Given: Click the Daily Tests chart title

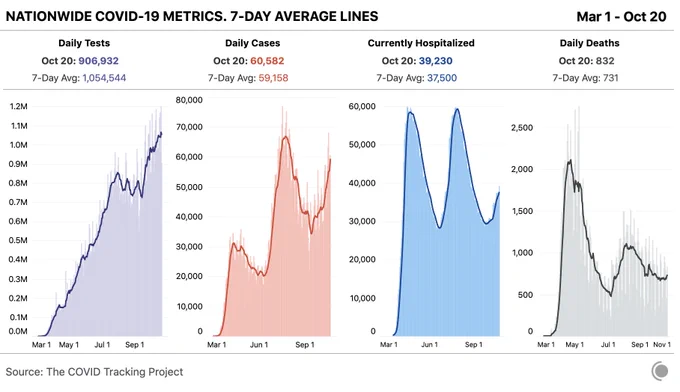Looking at the screenshot, I should click(x=84, y=43).
